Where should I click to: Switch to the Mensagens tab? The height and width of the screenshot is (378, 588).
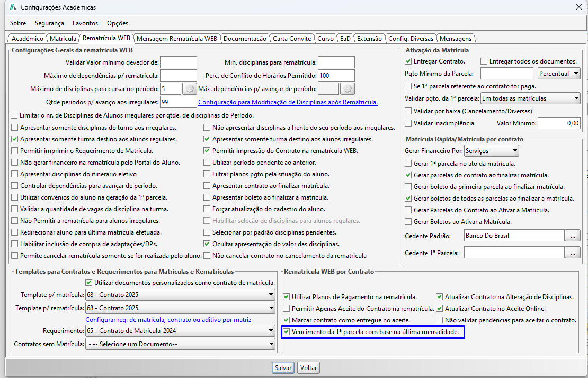coord(456,39)
